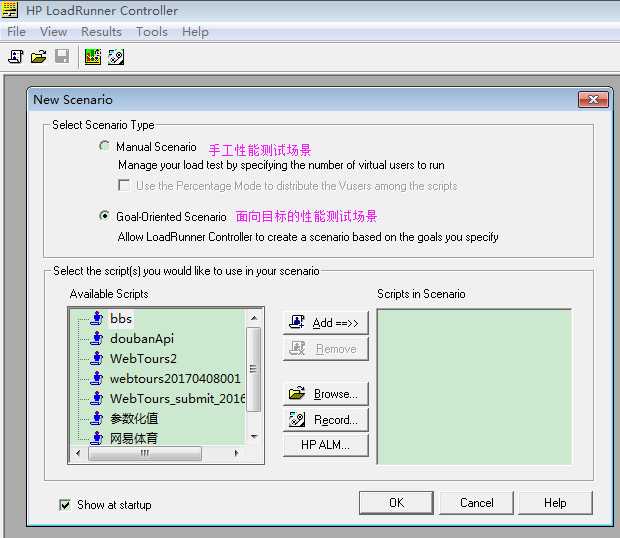Select the 参数化值 script
The width and height of the screenshot is (620, 538).
point(134,418)
